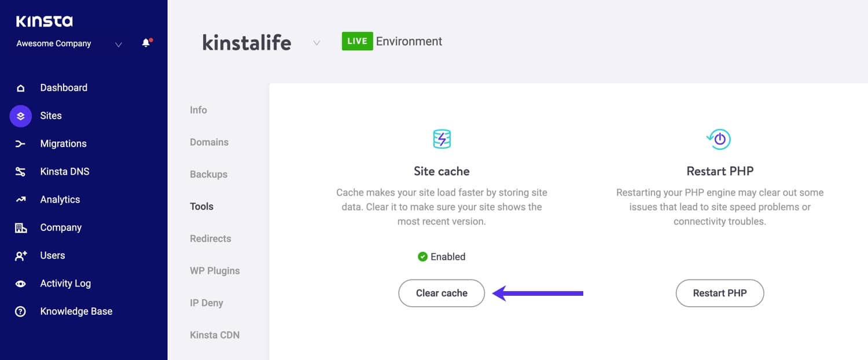
Task: Click the Dashboard icon in the sidebar
Action: (x=21, y=87)
